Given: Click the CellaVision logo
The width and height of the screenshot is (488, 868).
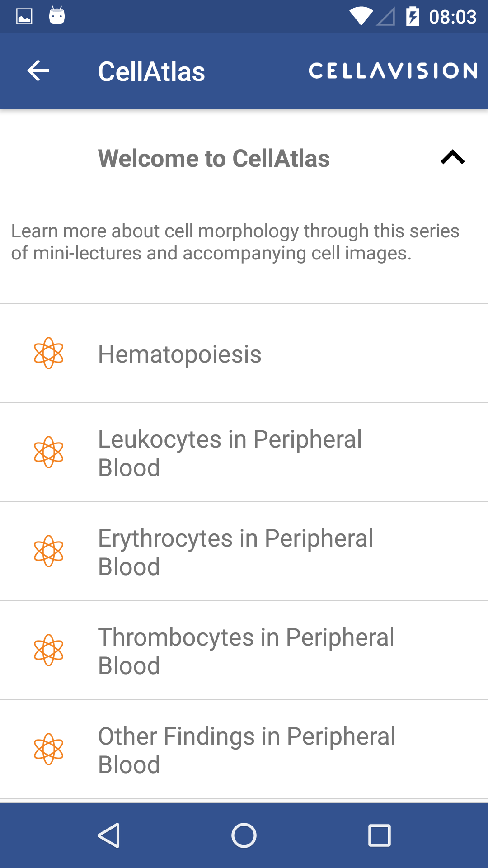Looking at the screenshot, I should pyautogui.click(x=393, y=71).
